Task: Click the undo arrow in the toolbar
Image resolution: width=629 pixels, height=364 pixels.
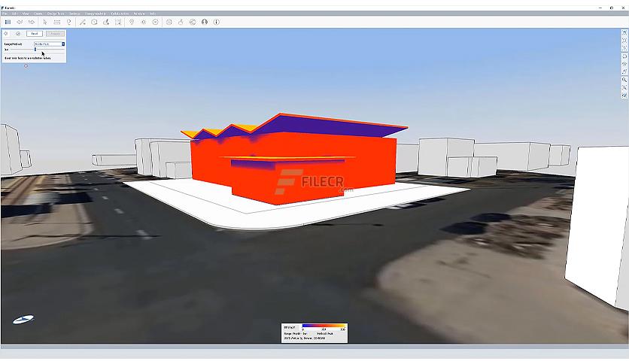Action: [x=20, y=22]
